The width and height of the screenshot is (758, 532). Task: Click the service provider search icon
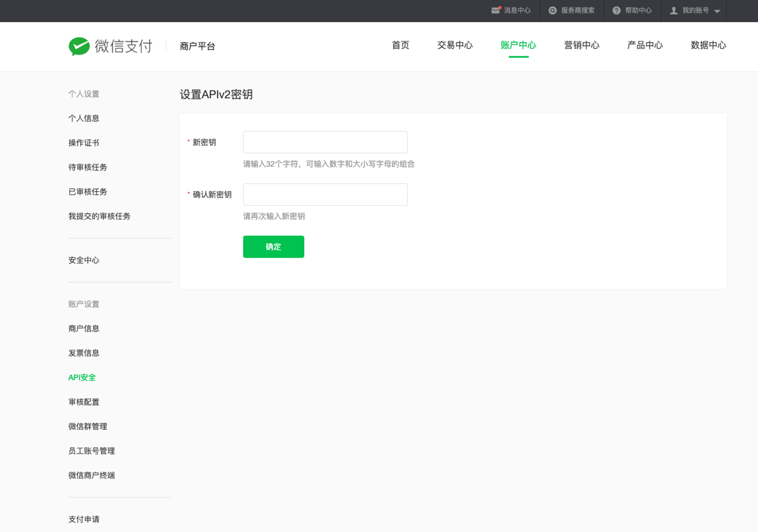552,11
